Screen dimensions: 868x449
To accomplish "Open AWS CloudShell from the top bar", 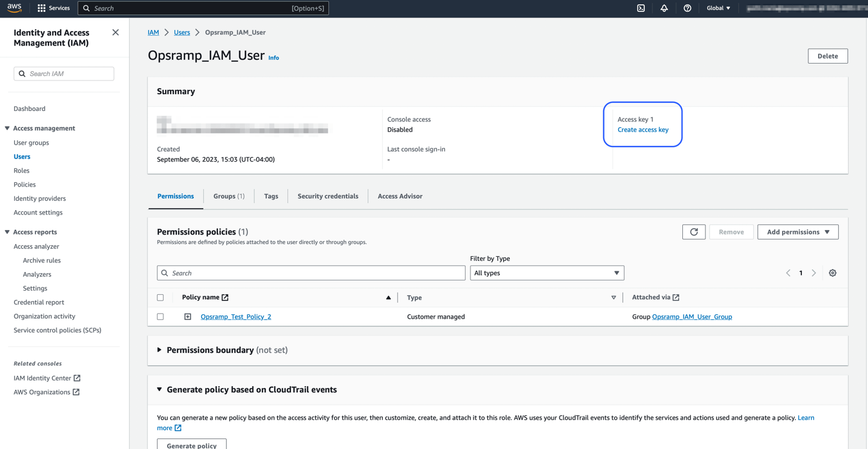I will click(641, 8).
